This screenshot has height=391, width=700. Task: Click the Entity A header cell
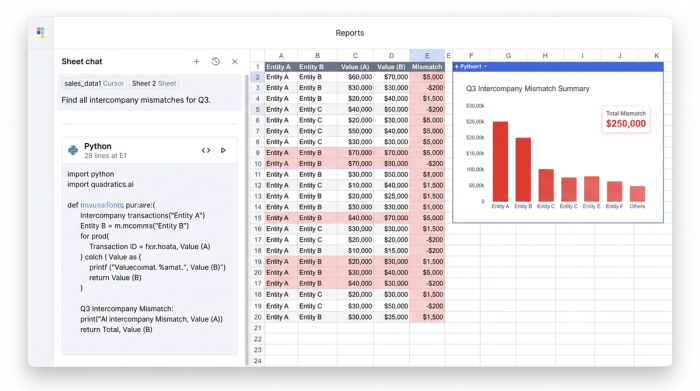tap(281, 67)
